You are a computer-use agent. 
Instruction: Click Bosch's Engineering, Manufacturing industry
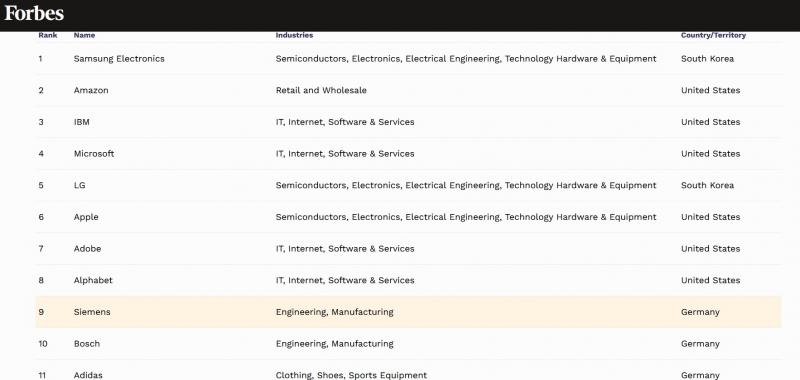coord(334,343)
